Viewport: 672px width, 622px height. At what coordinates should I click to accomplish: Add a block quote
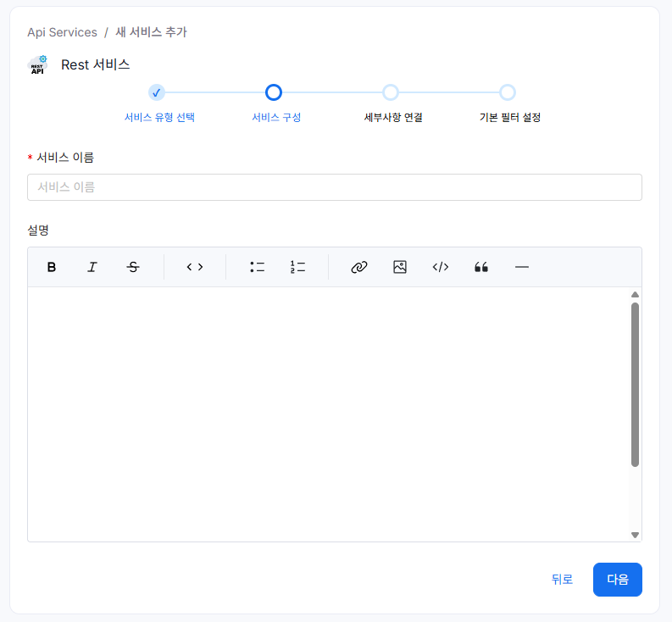point(481,267)
